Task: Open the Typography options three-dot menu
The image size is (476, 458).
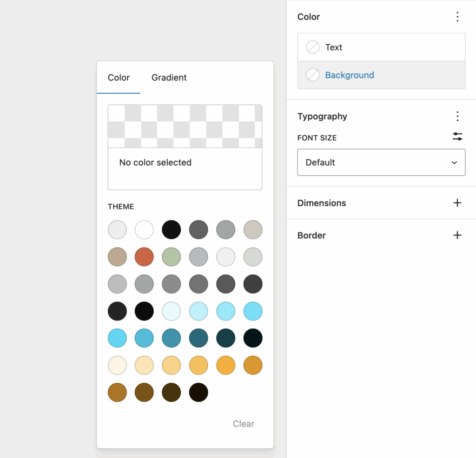Action: point(457,116)
